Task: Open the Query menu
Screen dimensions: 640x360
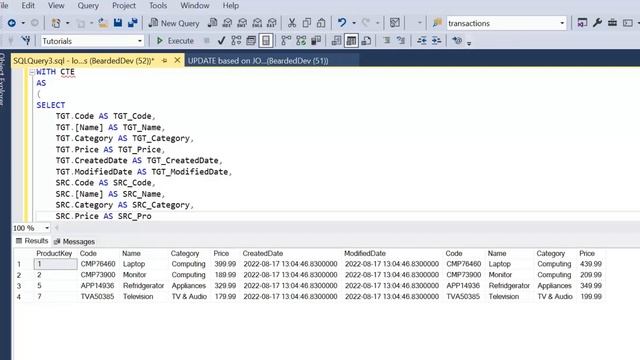Action: [x=88, y=6]
